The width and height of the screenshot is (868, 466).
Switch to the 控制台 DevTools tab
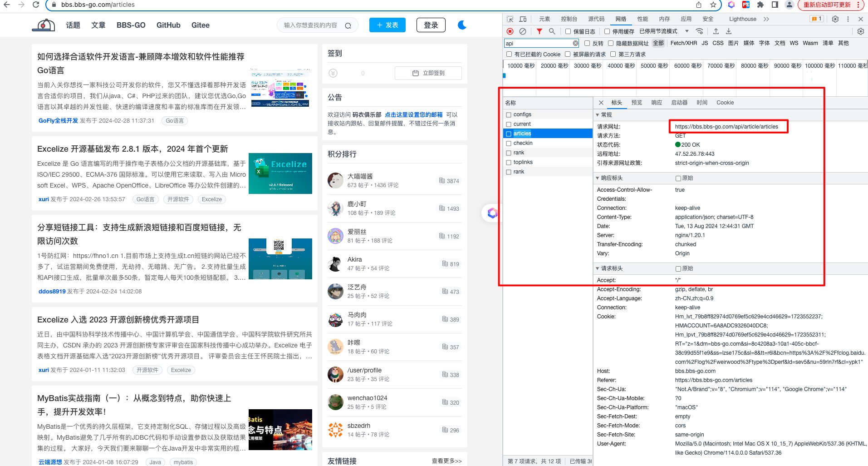(569, 19)
